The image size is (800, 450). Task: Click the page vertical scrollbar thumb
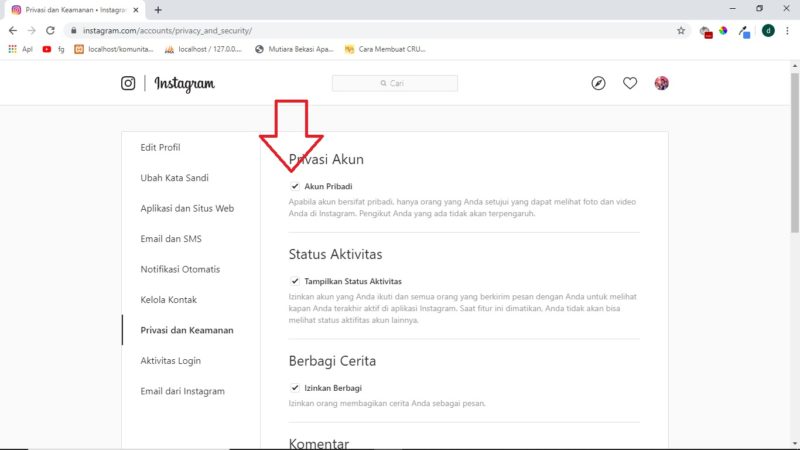795,152
